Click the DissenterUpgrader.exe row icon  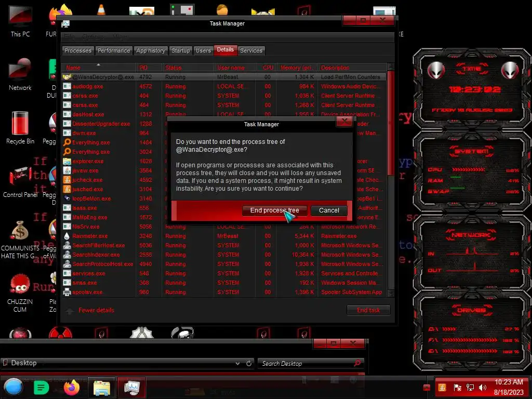click(x=67, y=124)
